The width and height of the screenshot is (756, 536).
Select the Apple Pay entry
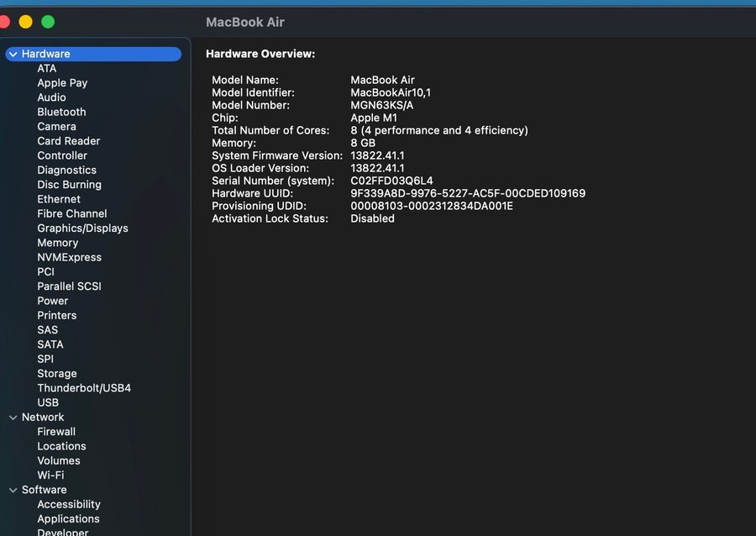tap(62, 83)
